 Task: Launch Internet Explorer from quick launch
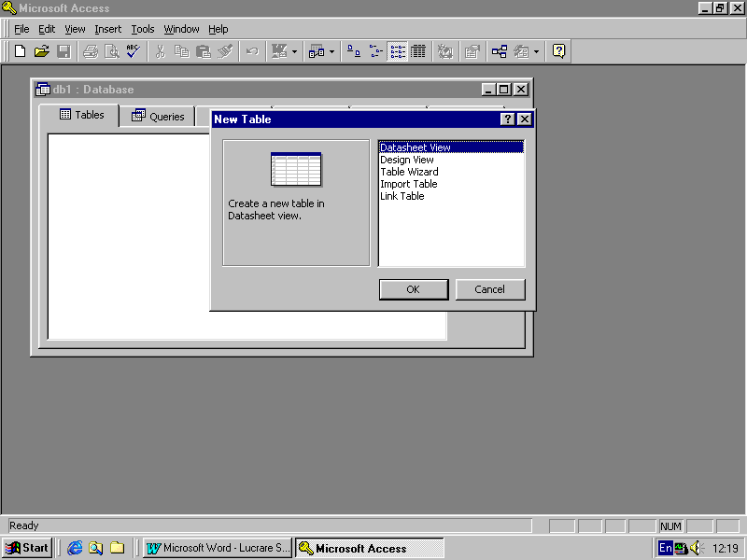pyautogui.click(x=75, y=548)
